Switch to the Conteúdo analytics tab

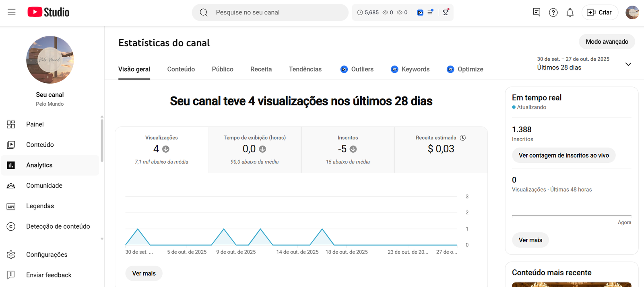[181, 69]
